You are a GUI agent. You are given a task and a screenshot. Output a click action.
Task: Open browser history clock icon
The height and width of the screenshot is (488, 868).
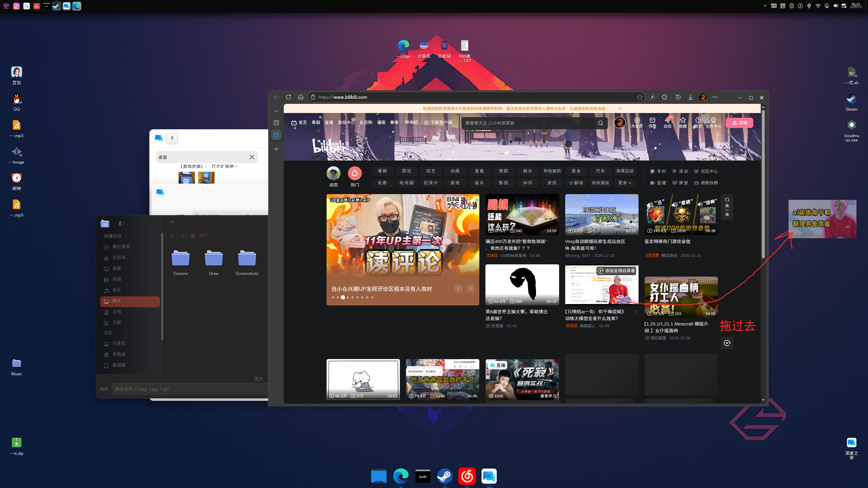pyautogui.click(x=678, y=97)
